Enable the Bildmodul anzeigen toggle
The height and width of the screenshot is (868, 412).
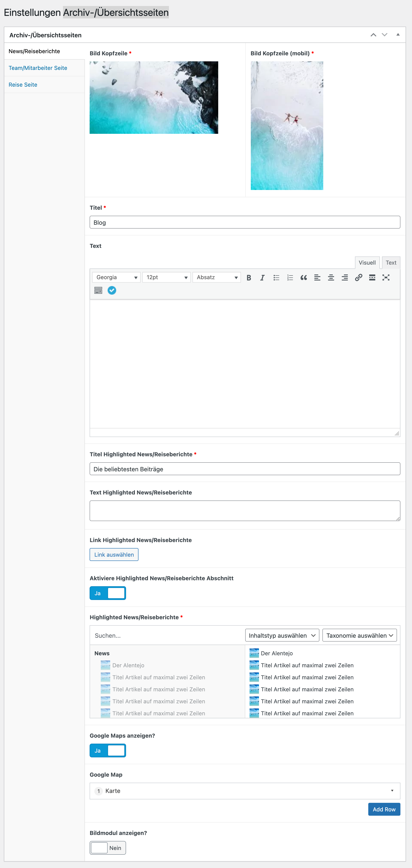pyautogui.click(x=108, y=847)
